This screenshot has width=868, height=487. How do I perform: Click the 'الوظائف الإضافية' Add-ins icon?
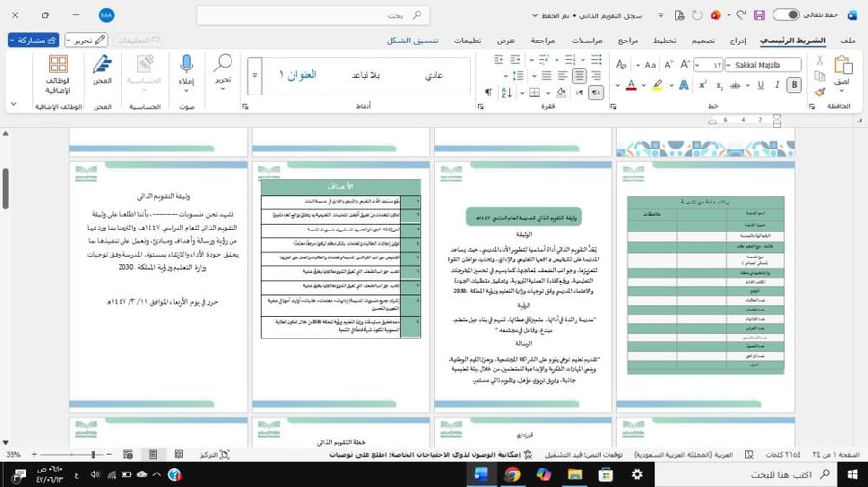click(x=58, y=73)
